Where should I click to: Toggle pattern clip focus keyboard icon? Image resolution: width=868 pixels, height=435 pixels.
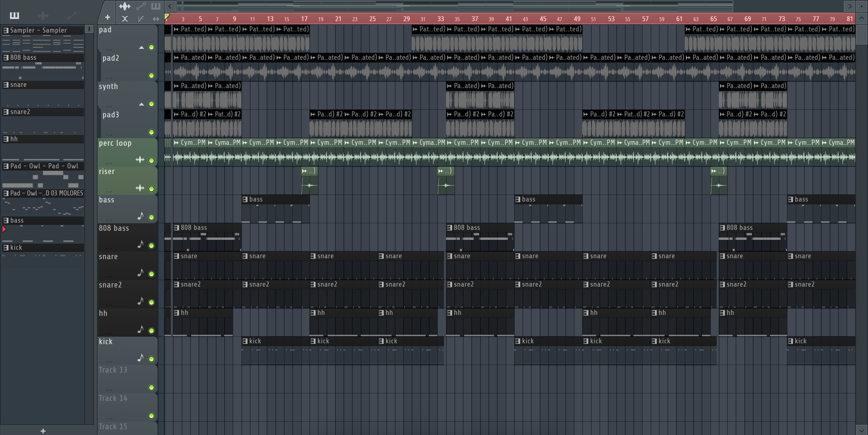coord(156,6)
